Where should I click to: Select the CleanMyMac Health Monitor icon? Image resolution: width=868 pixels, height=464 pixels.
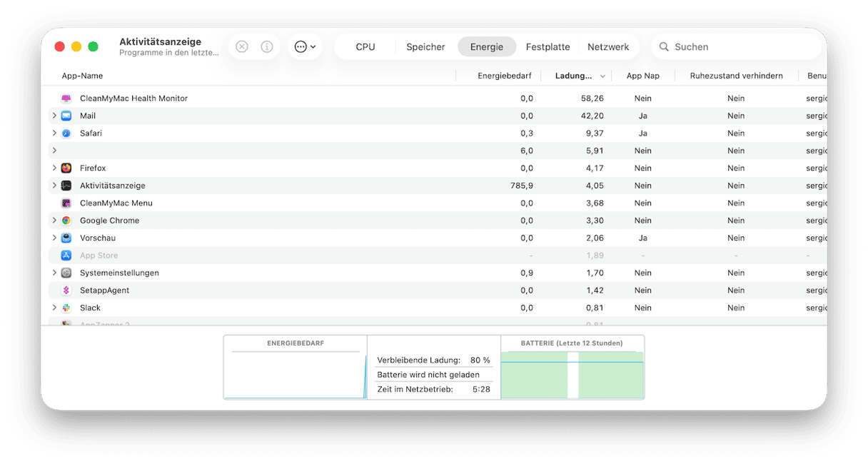point(66,99)
